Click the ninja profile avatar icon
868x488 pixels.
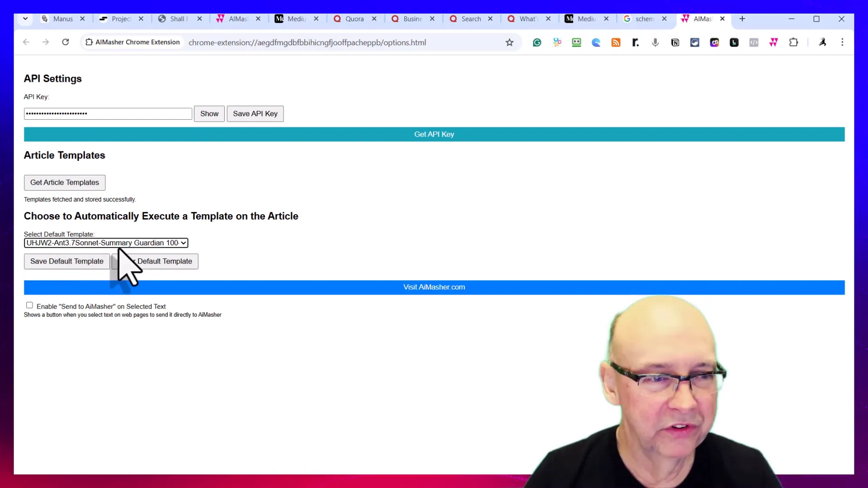click(x=822, y=42)
